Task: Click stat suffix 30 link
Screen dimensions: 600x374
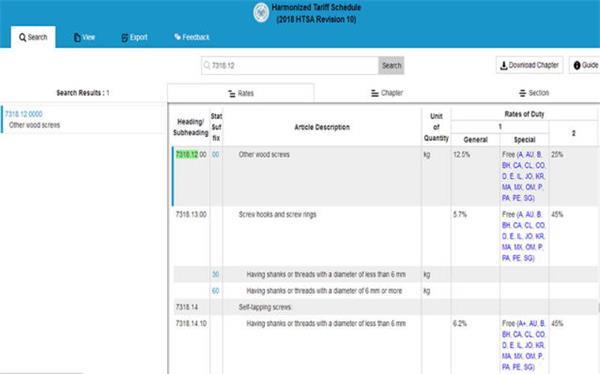Action: click(x=215, y=274)
